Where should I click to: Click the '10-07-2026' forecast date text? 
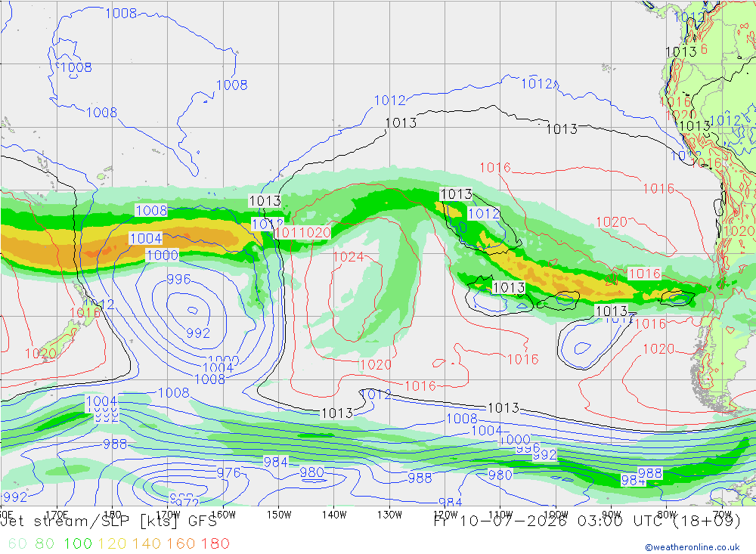[513, 522]
